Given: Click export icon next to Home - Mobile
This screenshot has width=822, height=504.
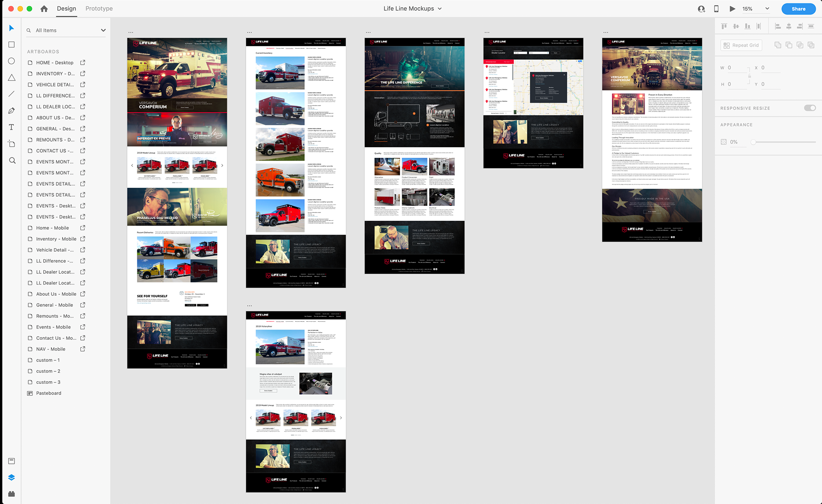Looking at the screenshot, I should [x=83, y=228].
